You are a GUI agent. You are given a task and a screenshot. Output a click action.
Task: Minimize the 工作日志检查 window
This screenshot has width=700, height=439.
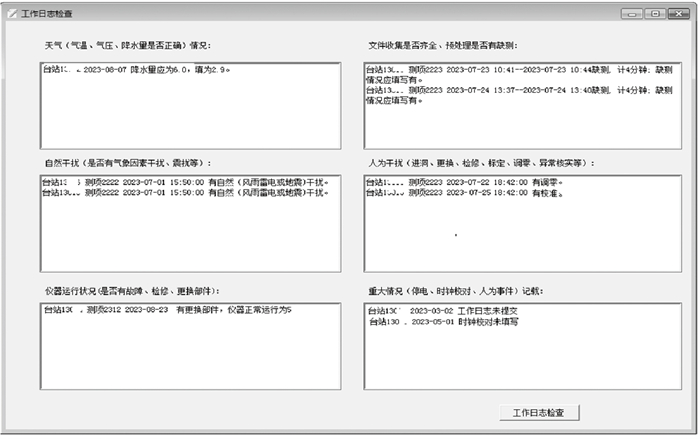632,13
